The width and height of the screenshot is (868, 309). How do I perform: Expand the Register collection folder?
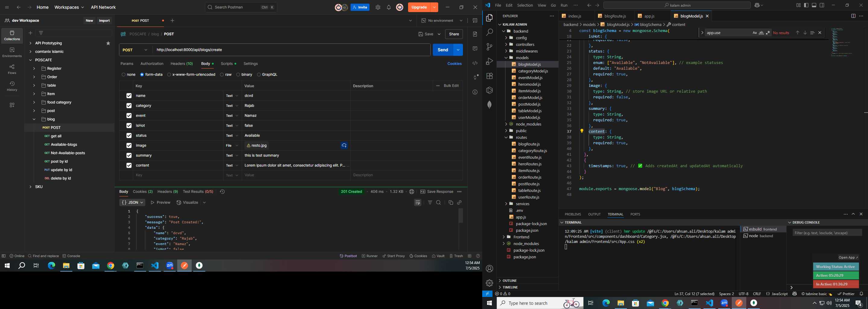34,68
